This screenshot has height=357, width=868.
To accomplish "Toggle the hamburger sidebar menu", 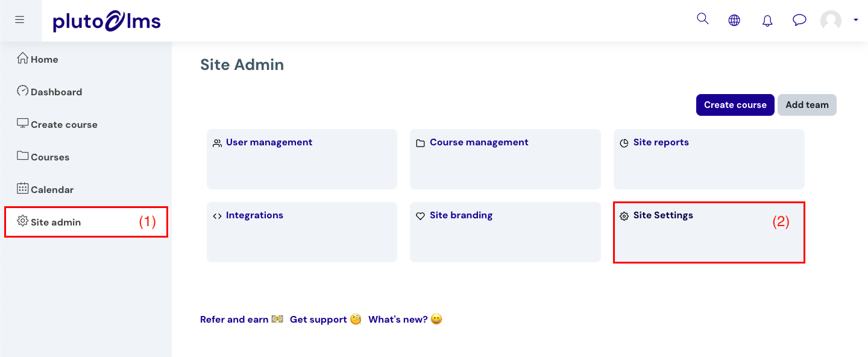I will point(20,20).
